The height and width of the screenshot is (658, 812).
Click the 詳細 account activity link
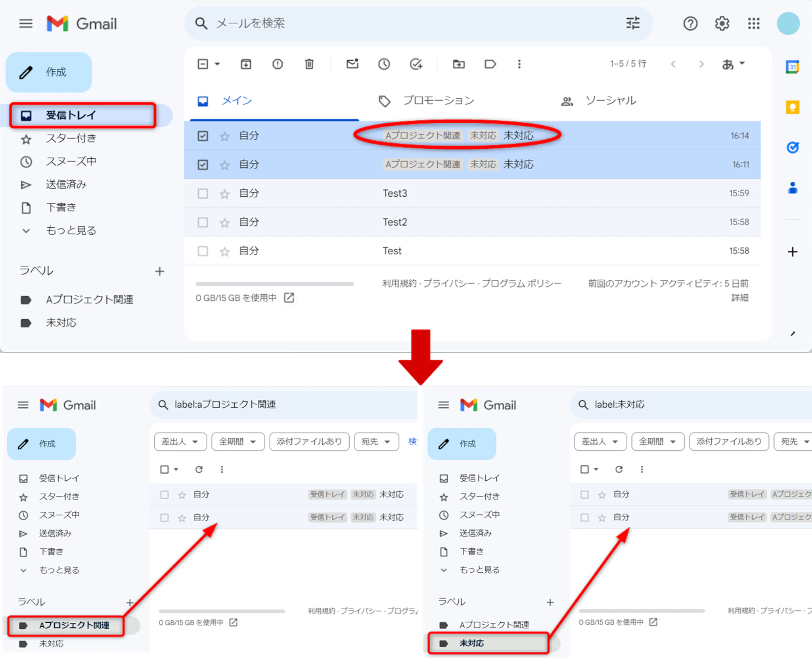(739, 297)
